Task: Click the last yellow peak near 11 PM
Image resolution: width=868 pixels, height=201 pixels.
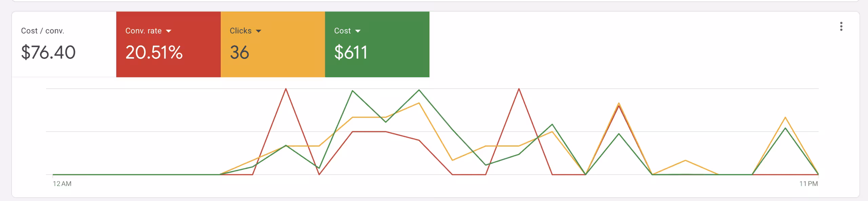Action: pos(785,117)
